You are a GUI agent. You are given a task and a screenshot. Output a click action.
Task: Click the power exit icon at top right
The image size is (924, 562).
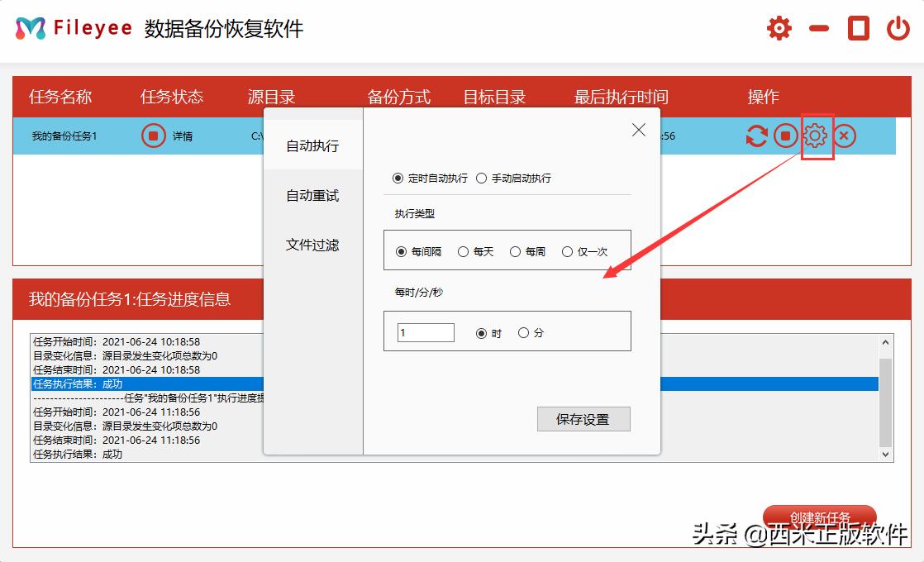(x=898, y=27)
